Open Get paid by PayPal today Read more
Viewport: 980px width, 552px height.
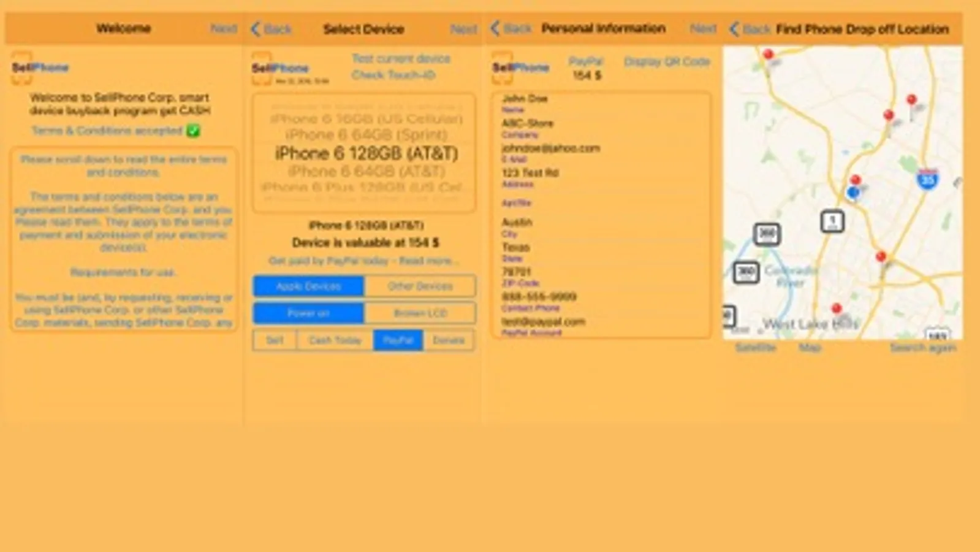(363, 261)
